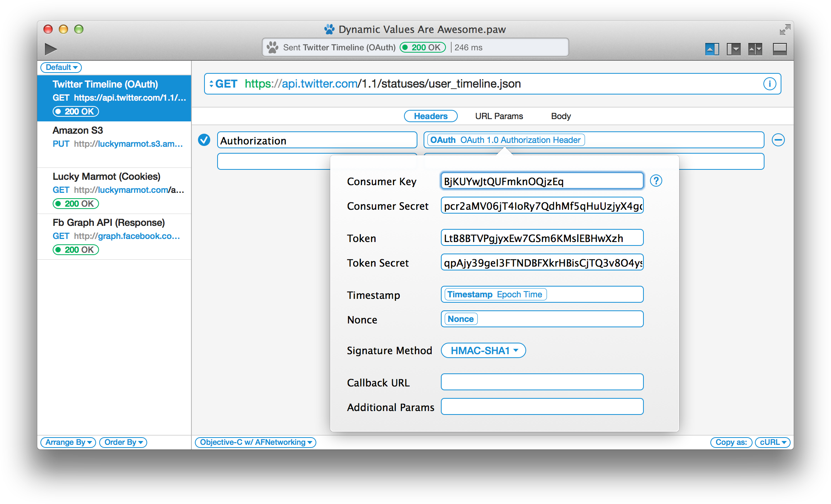Select the split view layout icon
The width and height of the screenshot is (831, 504).
755,49
